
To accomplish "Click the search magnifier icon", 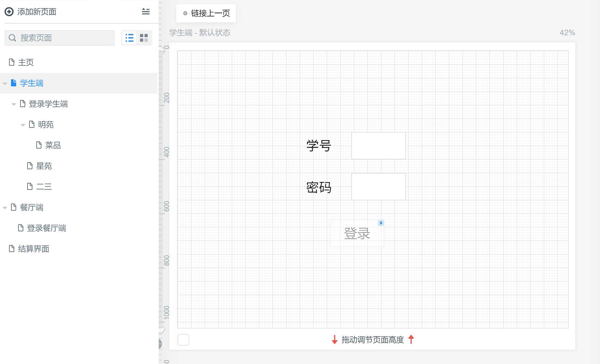I will (12, 38).
